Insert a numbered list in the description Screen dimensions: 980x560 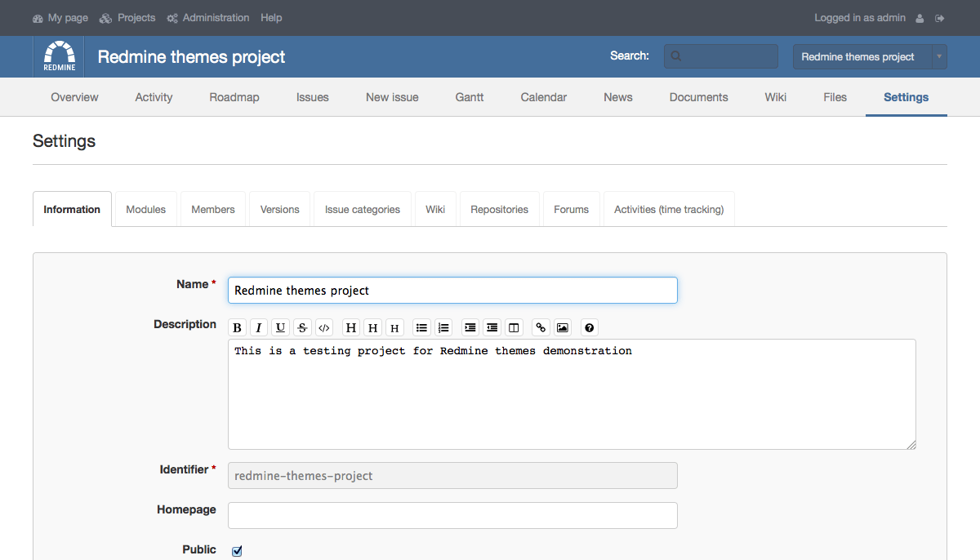coord(443,327)
